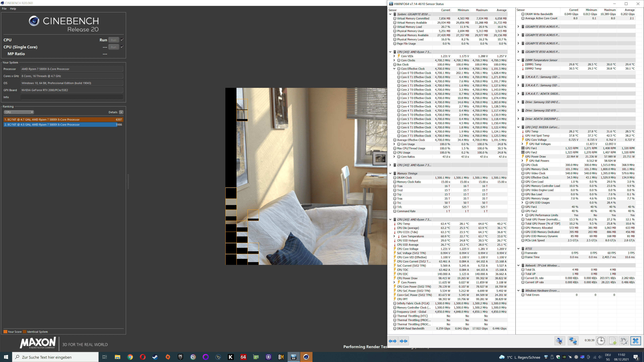Open Origin launcher from the taskbar

tap(168, 357)
